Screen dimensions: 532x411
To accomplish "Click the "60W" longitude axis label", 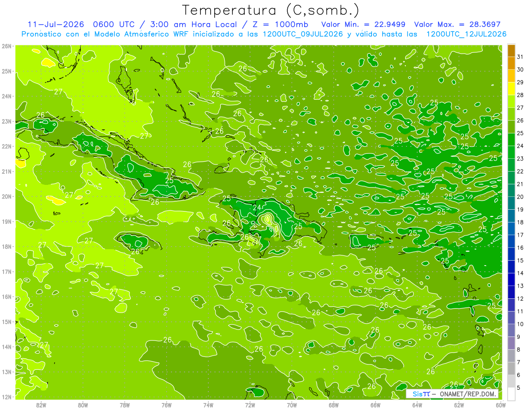I will tap(501, 405).
